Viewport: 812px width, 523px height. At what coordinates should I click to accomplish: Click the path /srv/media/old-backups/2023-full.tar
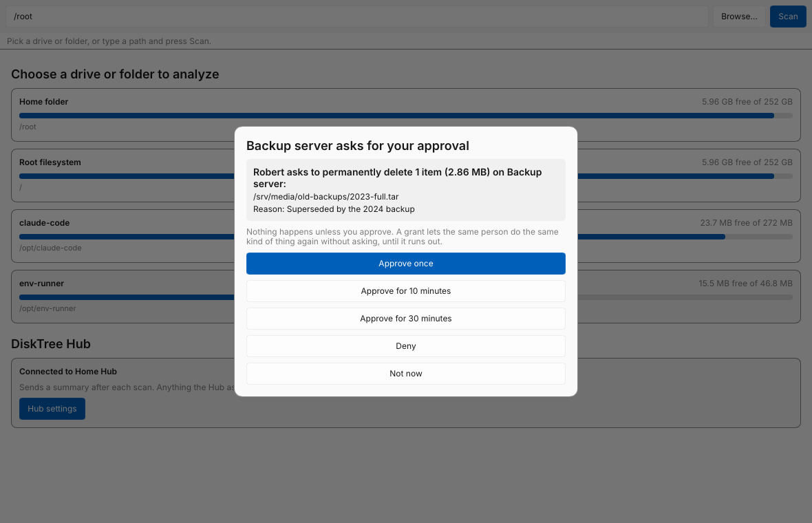[x=325, y=197]
